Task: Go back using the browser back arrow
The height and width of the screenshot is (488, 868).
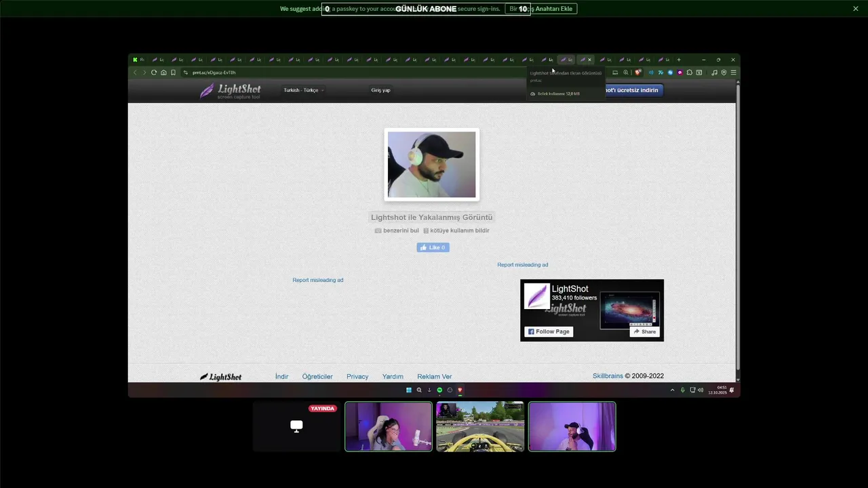Action: pos(135,73)
